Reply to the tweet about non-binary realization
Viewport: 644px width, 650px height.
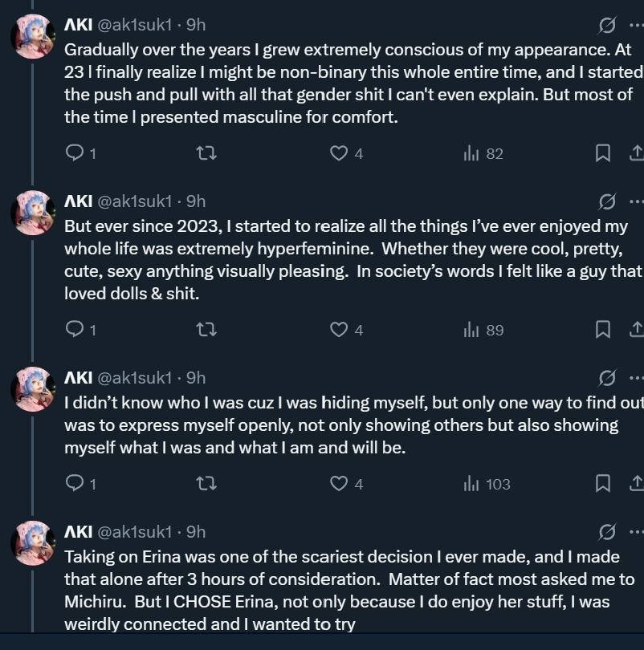tap(75, 152)
